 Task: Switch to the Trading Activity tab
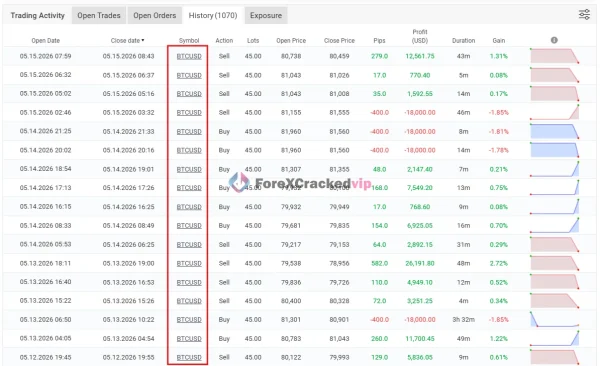(x=38, y=15)
